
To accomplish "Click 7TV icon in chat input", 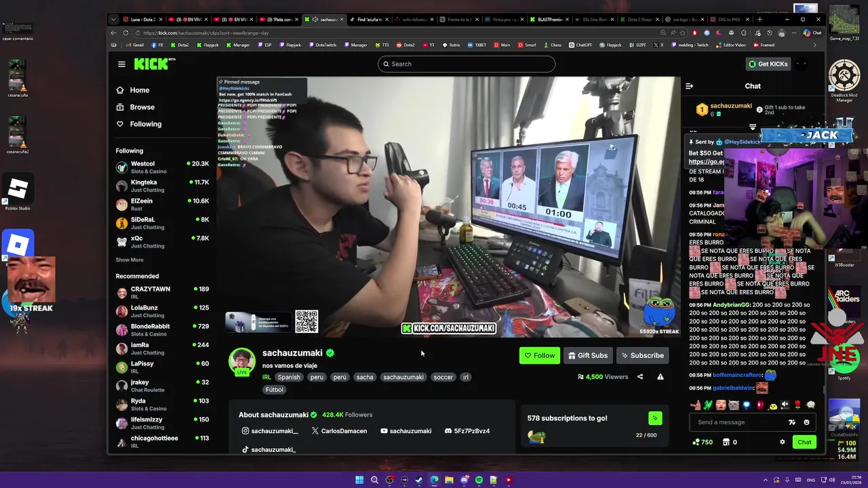I will [791, 422].
